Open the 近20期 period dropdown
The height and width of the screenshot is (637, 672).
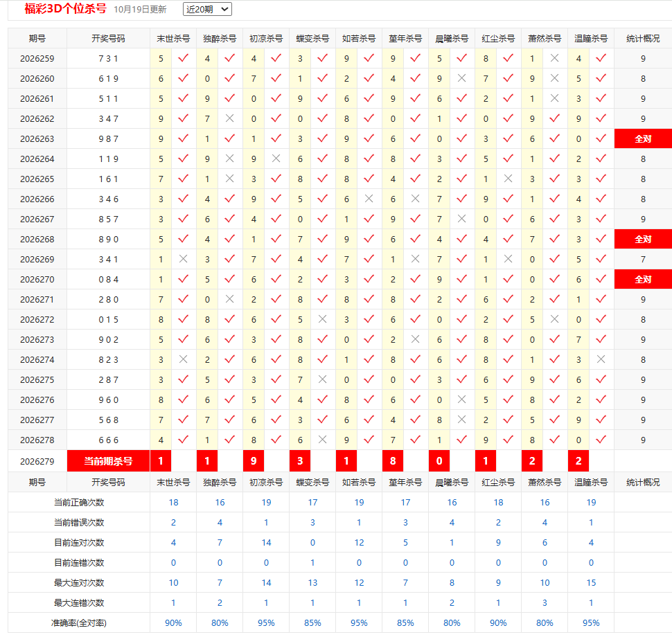[x=207, y=9]
